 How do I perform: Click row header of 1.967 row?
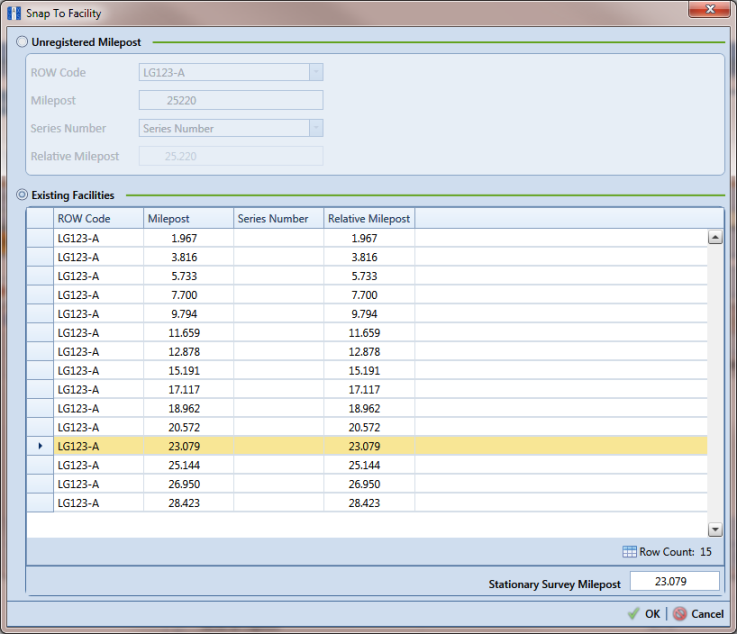tap(40, 238)
